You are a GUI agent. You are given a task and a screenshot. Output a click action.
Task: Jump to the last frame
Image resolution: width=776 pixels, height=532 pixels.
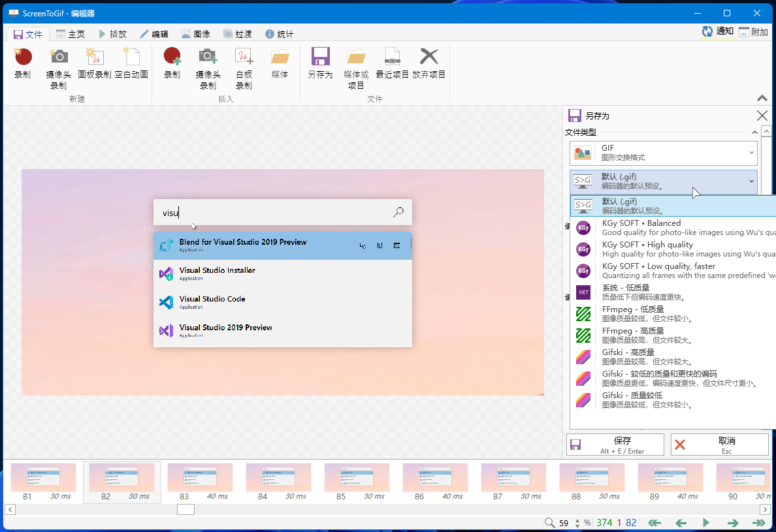point(758,523)
